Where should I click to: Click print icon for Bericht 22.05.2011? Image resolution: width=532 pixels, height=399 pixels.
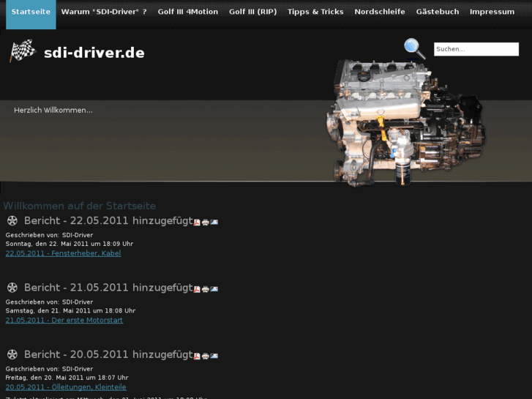(206, 223)
